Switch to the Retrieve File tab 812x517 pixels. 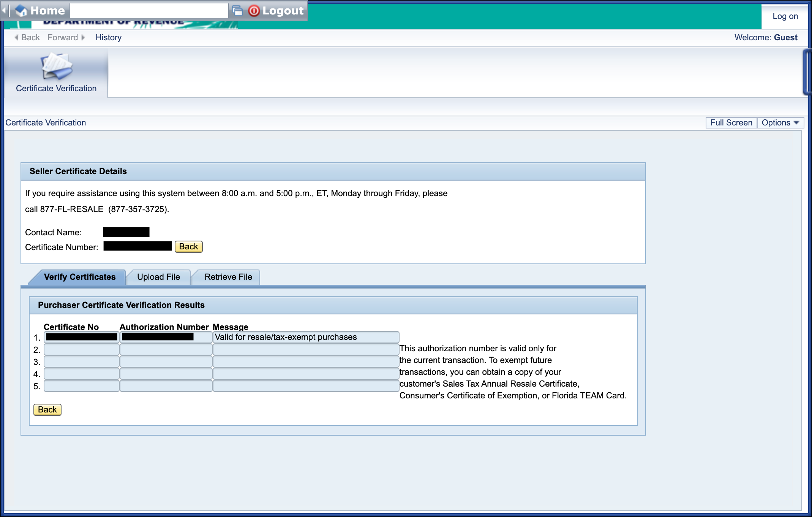[x=228, y=277]
